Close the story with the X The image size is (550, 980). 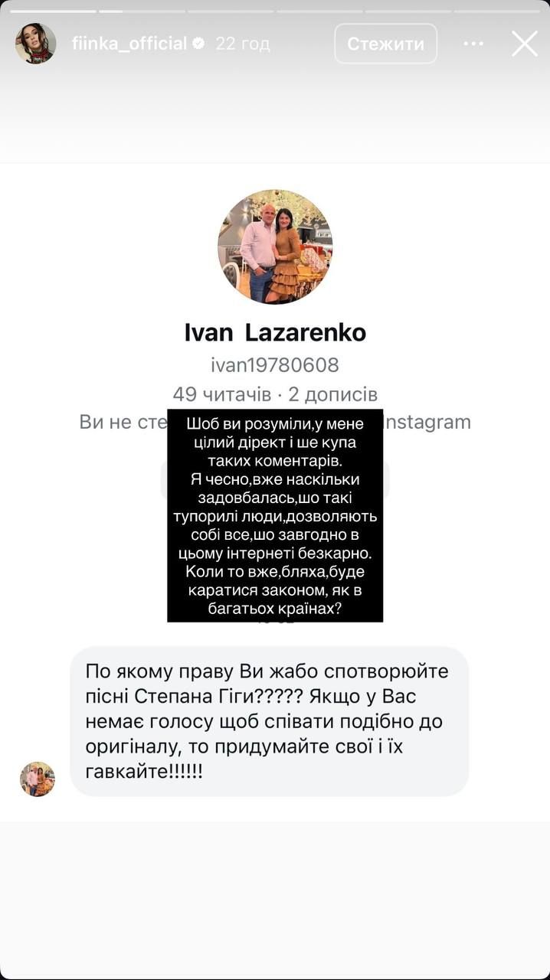pos(525,44)
